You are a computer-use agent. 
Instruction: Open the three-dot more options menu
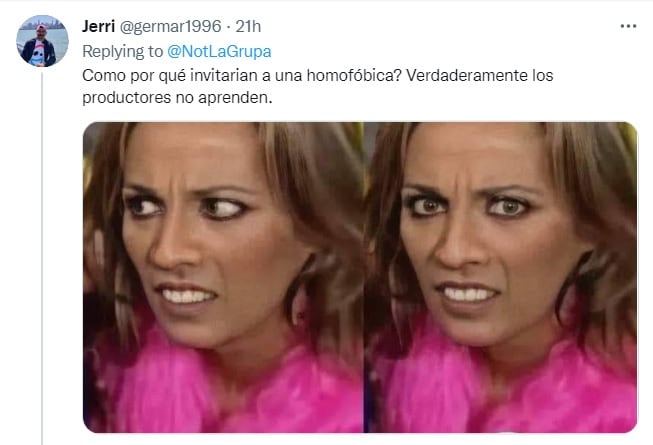pyautogui.click(x=628, y=26)
